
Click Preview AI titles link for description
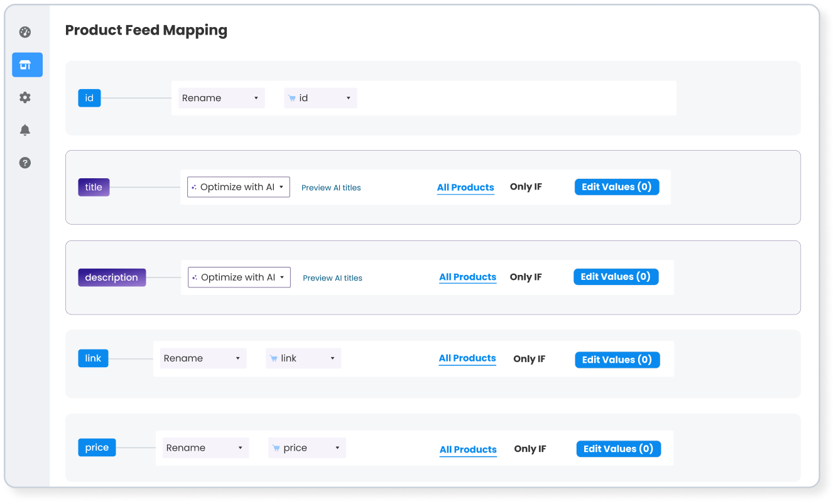[332, 278]
